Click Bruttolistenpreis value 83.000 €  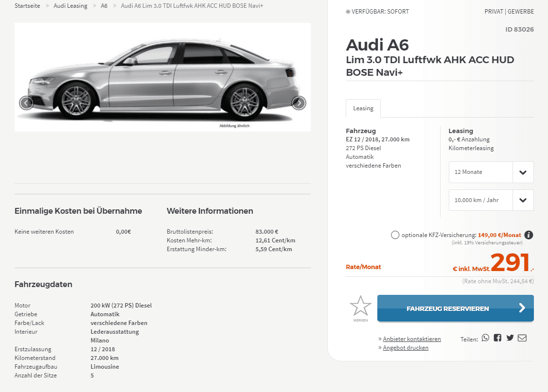tap(266, 231)
